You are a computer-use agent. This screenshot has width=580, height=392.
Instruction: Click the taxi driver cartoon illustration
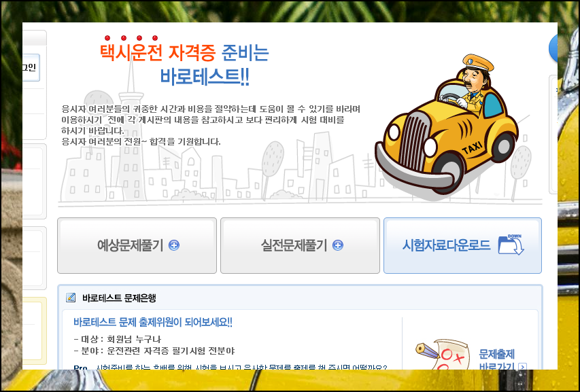tap(447, 124)
